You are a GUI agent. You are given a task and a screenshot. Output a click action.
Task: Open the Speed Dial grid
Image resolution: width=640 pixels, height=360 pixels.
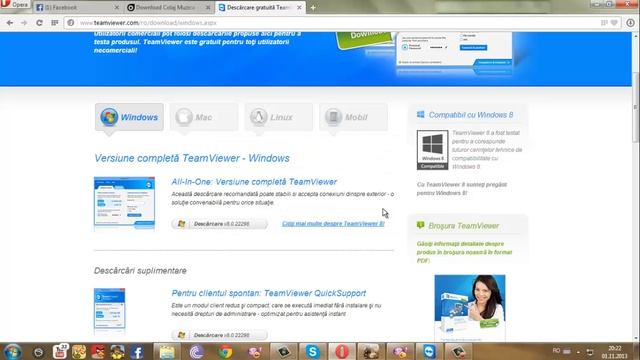click(55, 23)
